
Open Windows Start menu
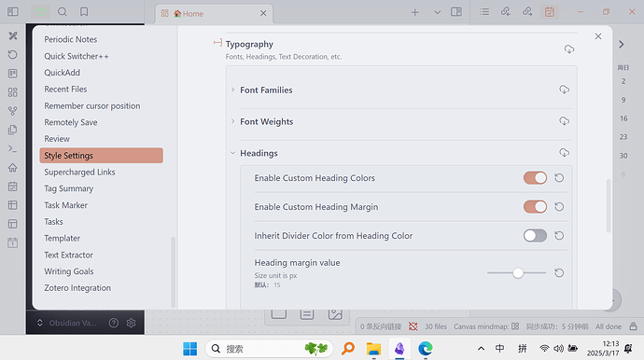[189, 349]
